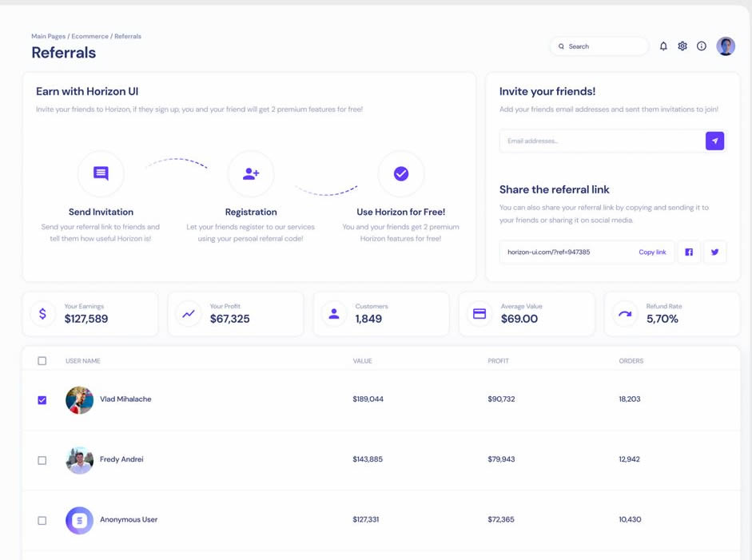This screenshot has height=560, width=752.
Task: Share referral link on Twitter
Action: 714,252
